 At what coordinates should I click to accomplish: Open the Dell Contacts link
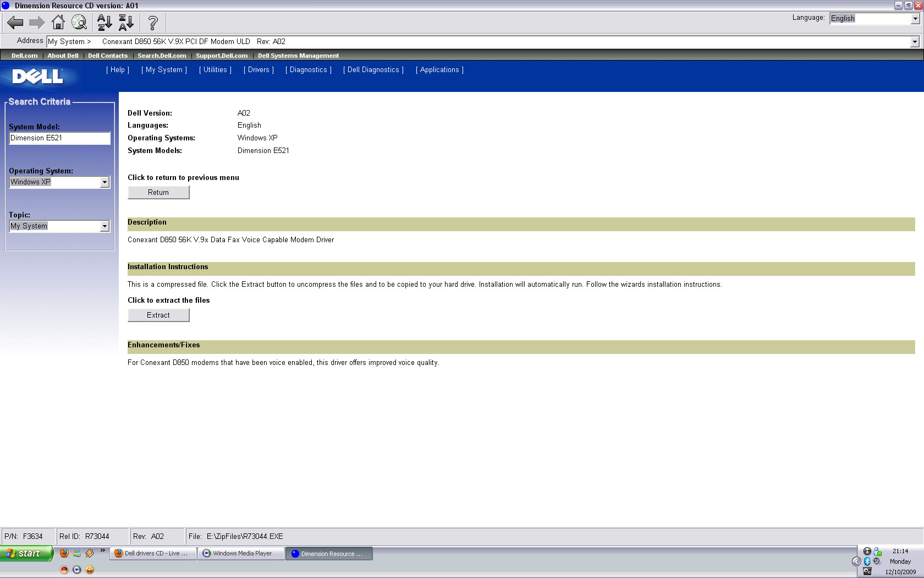108,56
